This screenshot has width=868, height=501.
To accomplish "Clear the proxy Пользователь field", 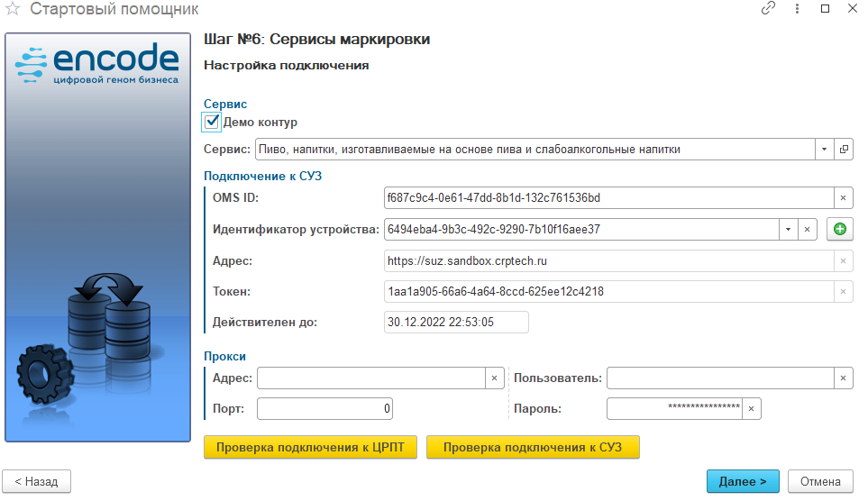I will tap(844, 378).
